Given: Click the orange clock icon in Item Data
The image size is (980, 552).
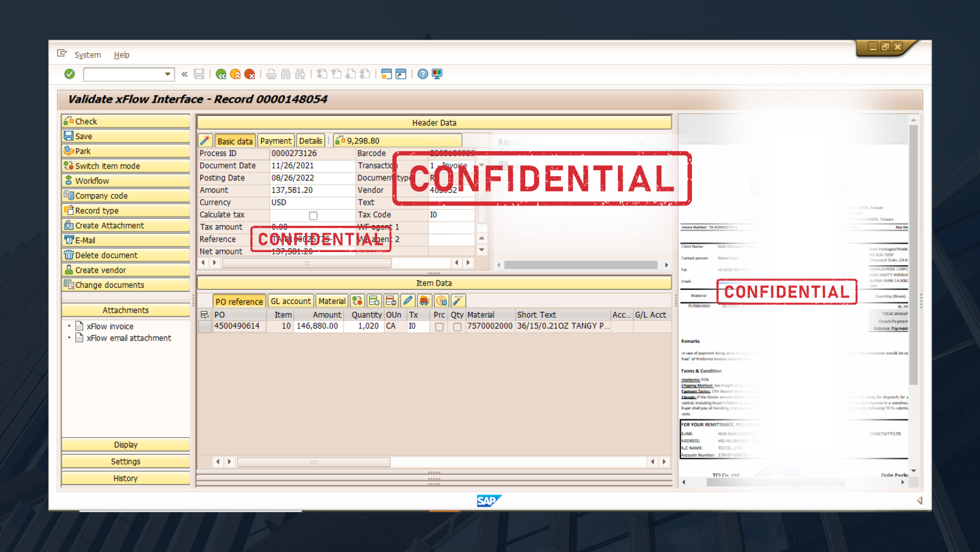Looking at the screenshot, I should 441,300.
